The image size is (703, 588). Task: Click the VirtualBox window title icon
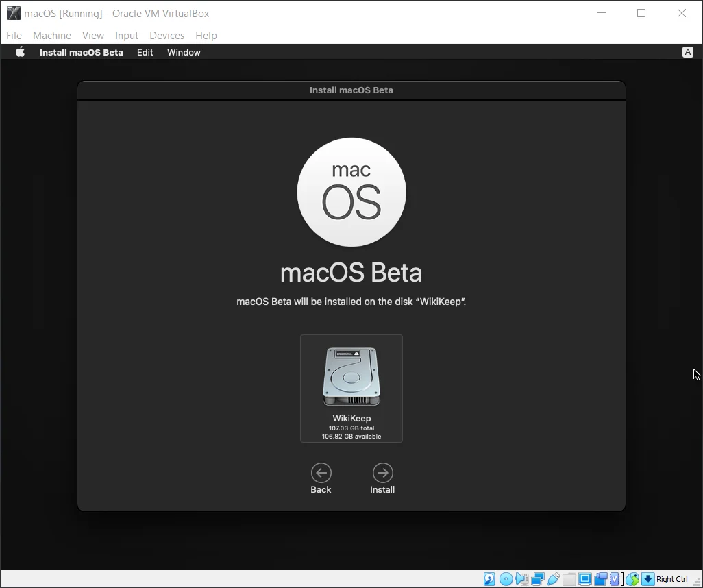point(14,13)
